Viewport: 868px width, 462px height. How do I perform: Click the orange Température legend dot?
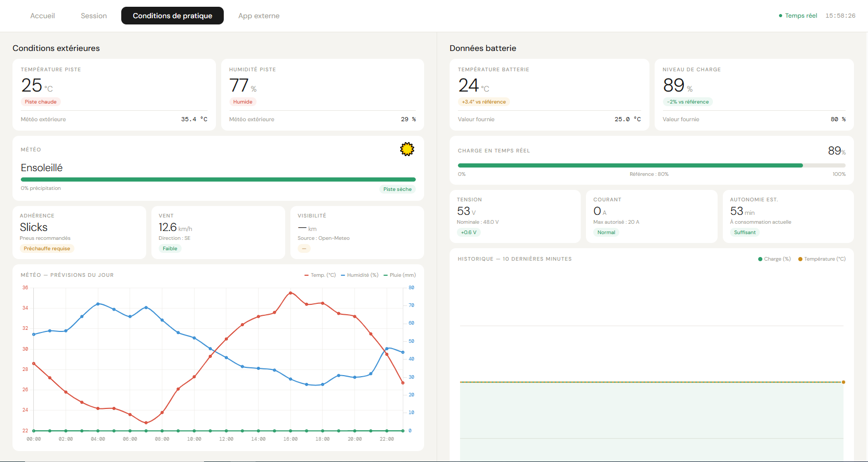click(x=800, y=259)
